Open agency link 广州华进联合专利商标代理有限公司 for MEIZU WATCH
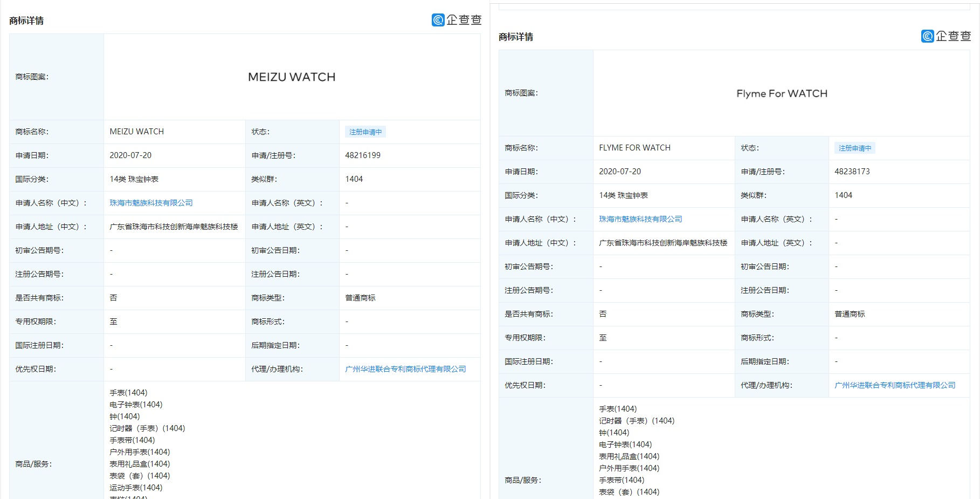 405,369
